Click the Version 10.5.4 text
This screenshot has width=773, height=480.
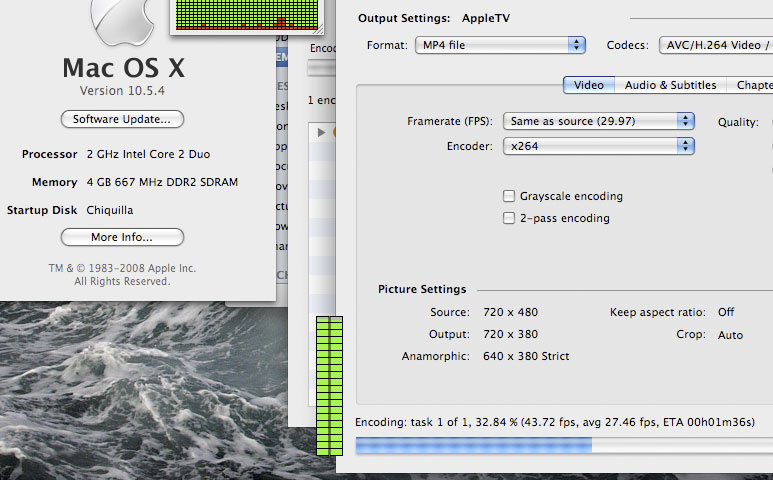coord(122,91)
